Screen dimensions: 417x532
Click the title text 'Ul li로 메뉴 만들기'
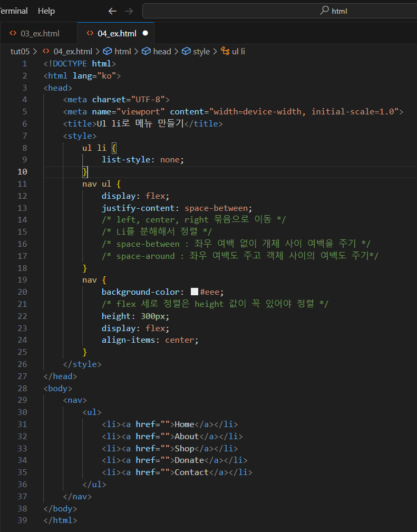point(140,123)
